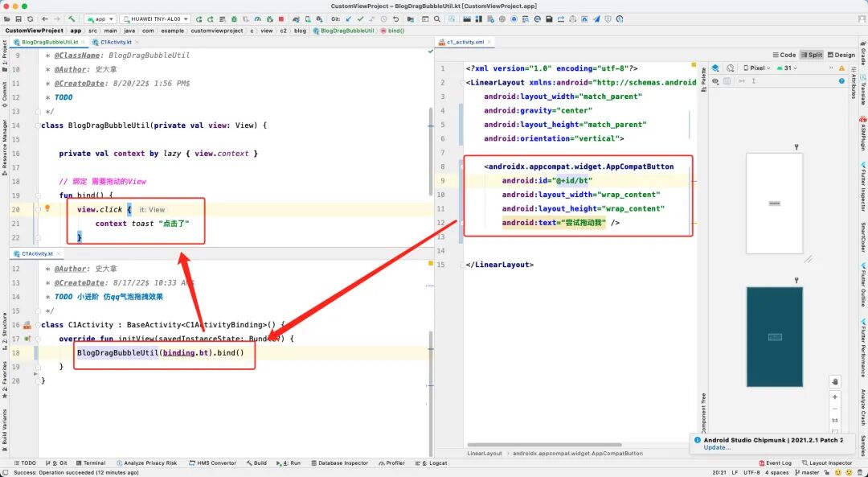Close the c1_activity.xml tab

(490, 42)
